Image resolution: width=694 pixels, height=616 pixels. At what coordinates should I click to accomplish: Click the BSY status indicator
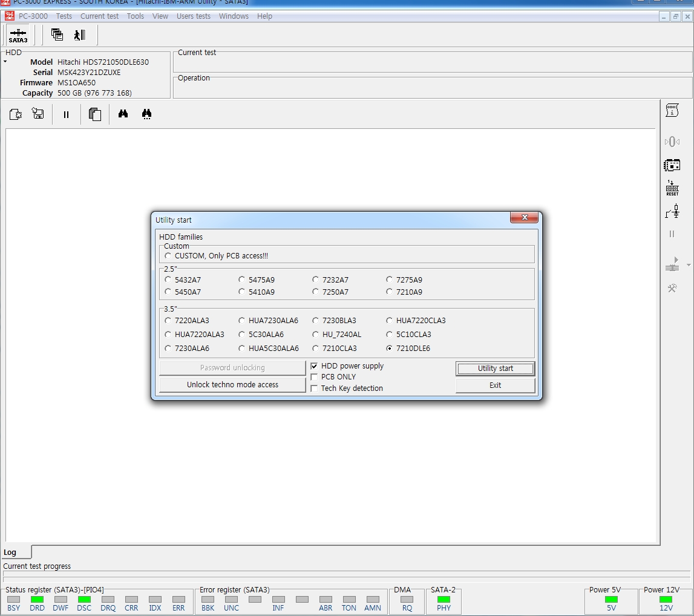click(14, 599)
